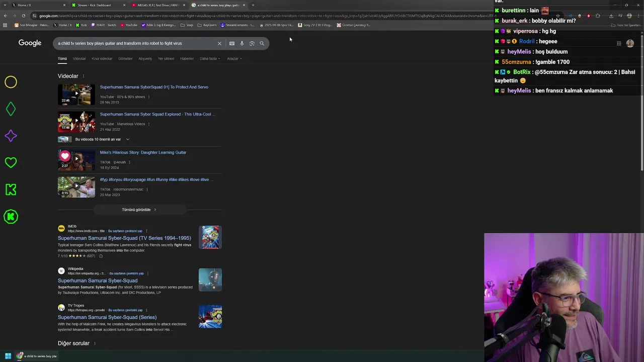Play the 22:46 Superhuman Samurai video thumbnail

[76, 95]
